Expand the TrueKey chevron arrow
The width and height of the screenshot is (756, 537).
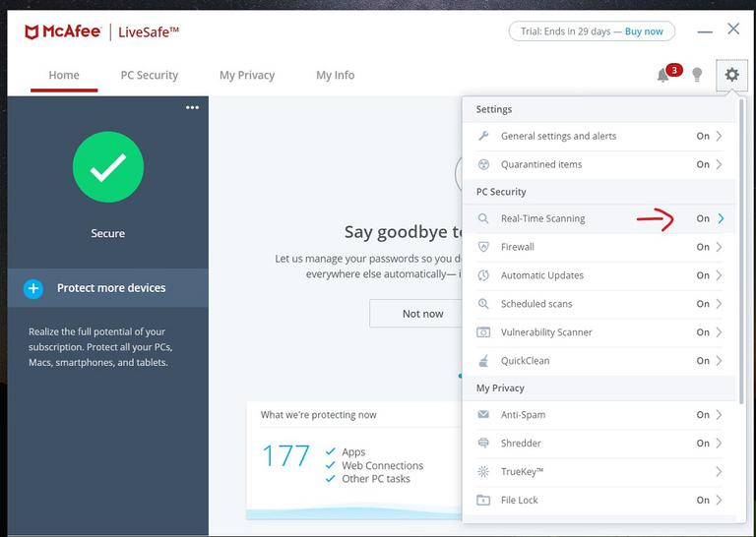click(x=719, y=471)
